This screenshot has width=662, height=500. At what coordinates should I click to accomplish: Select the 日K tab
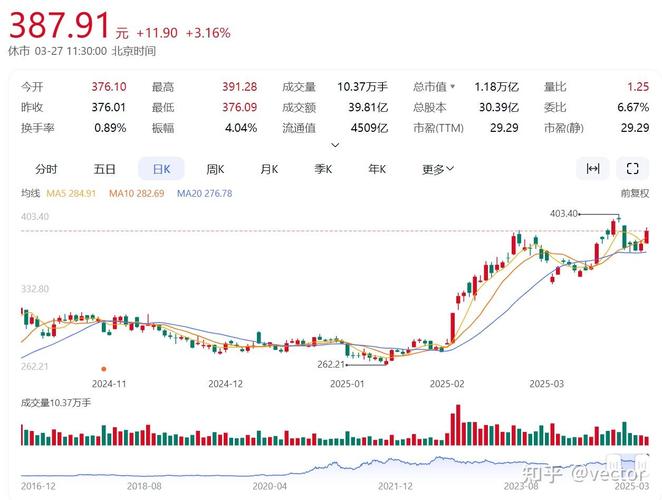(159, 169)
